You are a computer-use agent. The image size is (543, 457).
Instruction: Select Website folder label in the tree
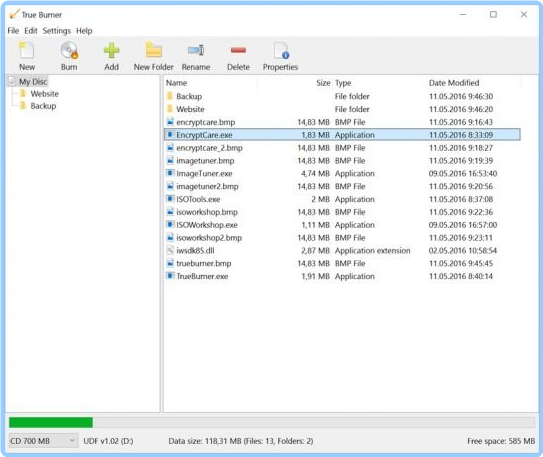[44, 93]
